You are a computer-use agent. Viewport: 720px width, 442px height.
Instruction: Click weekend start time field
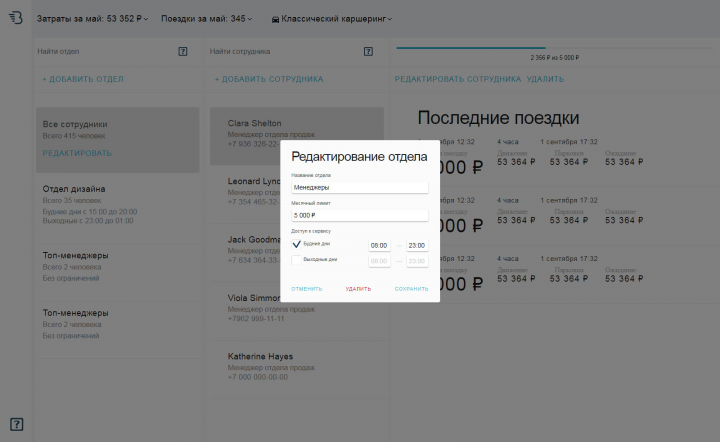379,261
